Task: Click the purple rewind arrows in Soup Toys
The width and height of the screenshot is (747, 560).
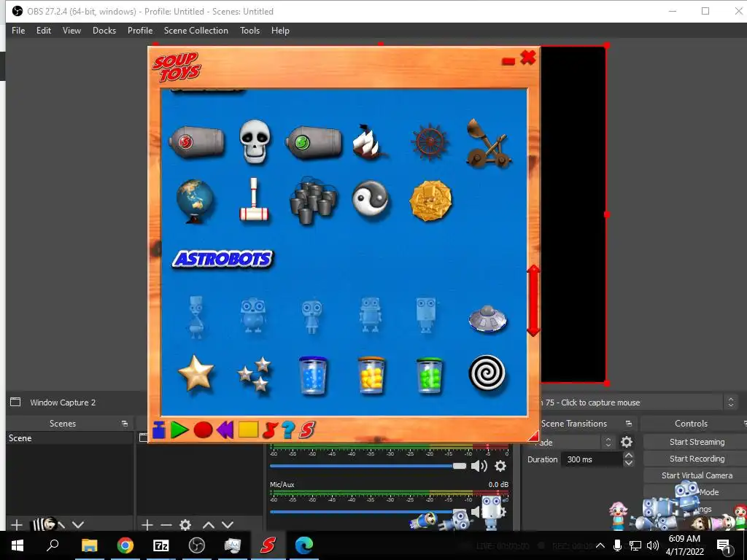Action: click(x=225, y=430)
